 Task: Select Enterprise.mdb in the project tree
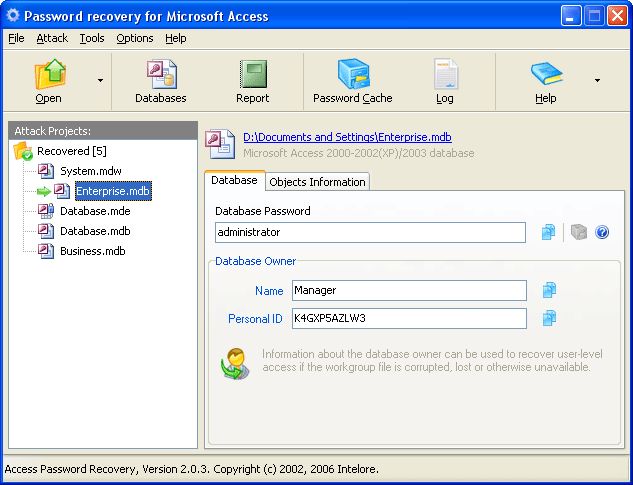(x=113, y=191)
